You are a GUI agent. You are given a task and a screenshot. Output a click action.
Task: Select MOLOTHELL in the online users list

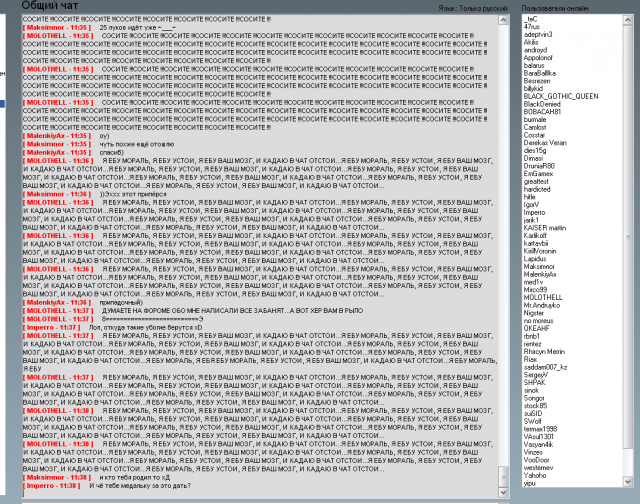pos(543,298)
